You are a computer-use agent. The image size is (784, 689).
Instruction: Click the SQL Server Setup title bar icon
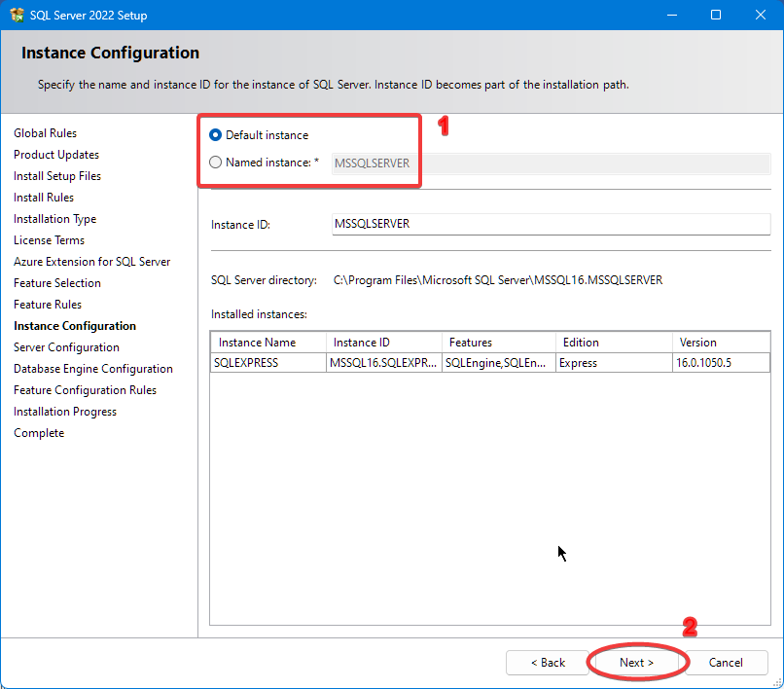[17, 15]
